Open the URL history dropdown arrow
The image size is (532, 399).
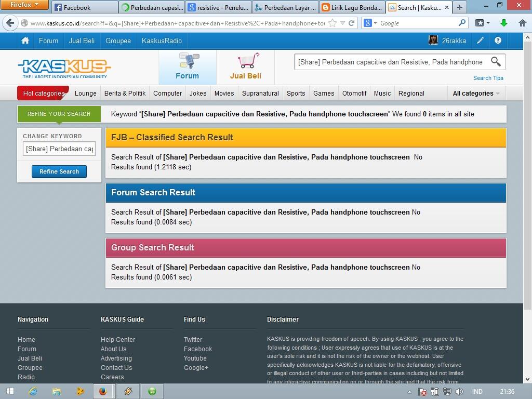342,23
